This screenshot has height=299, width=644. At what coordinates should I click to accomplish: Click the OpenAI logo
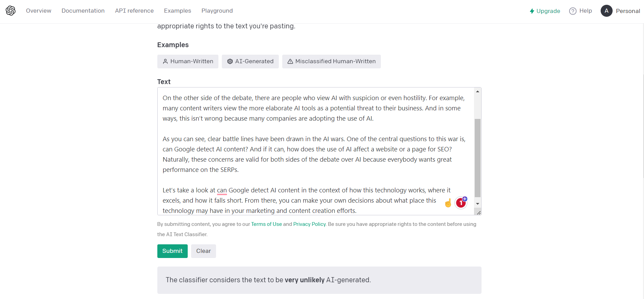(11, 11)
